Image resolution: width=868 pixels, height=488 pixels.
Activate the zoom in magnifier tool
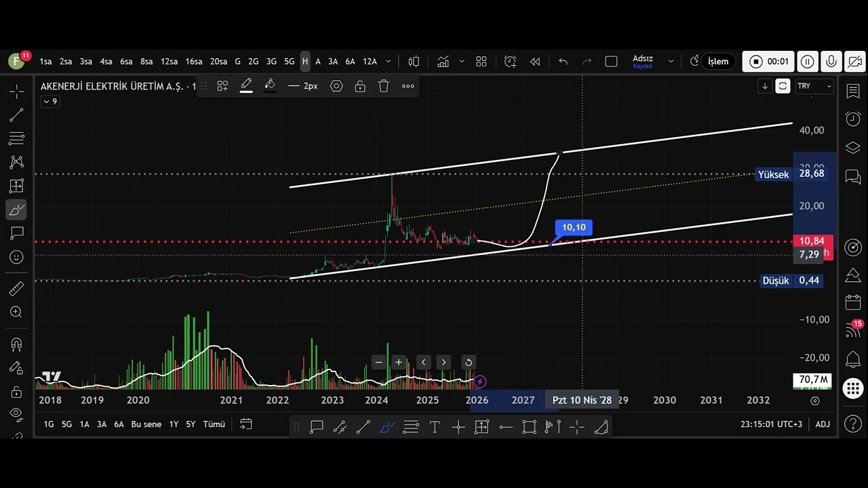[16, 312]
